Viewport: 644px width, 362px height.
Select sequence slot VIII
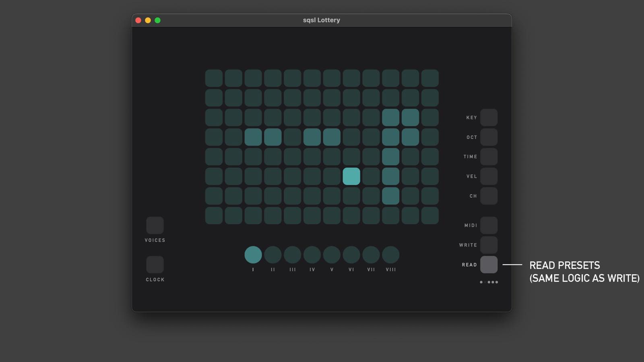point(390,255)
